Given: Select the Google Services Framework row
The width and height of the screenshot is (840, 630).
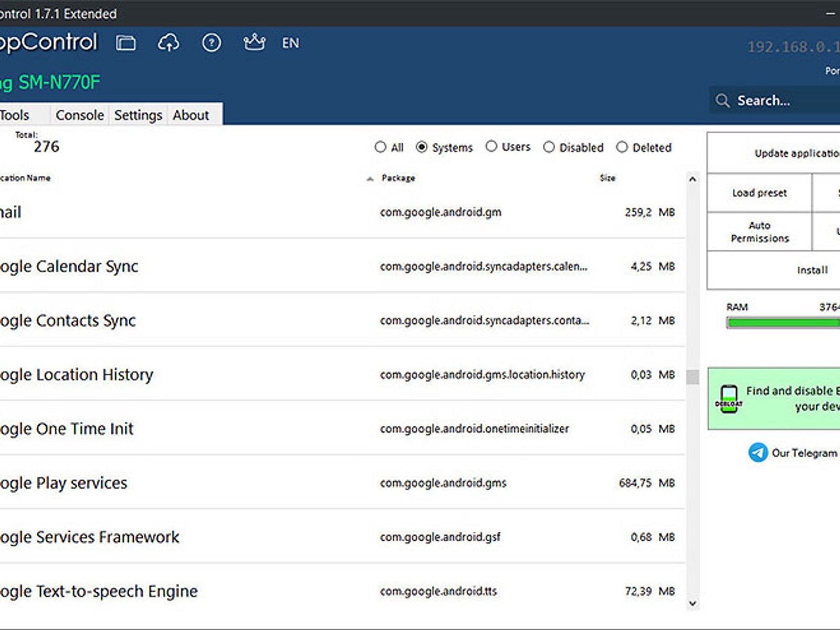Looking at the screenshot, I should 342,537.
